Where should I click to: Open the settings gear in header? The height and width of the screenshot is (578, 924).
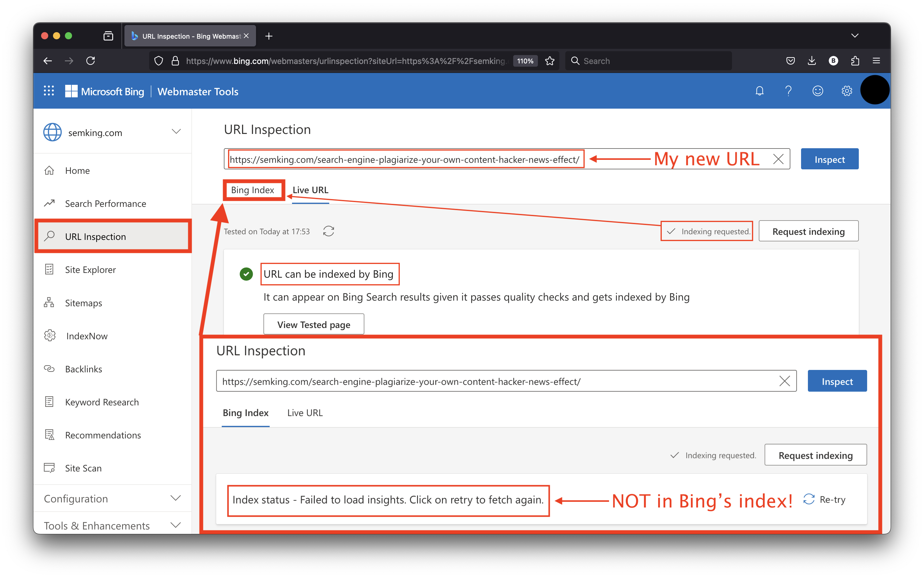pyautogui.click(x=846, y=91)
